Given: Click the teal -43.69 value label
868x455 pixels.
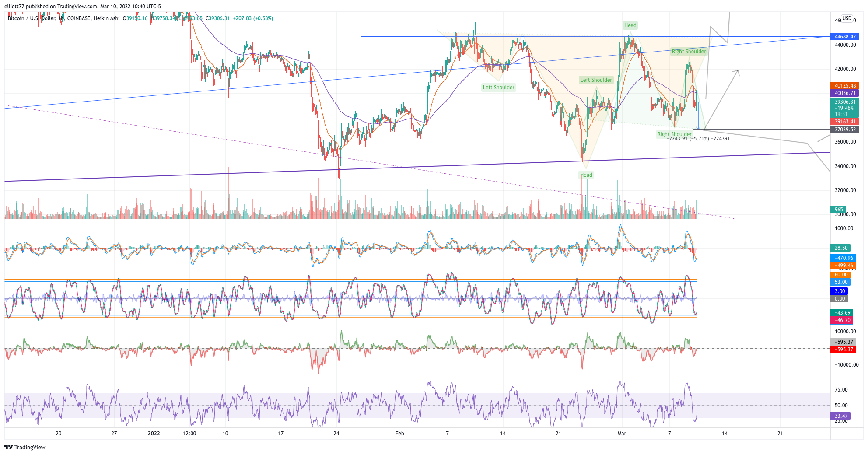Looking at the screenshot, I should coord(842,313).
